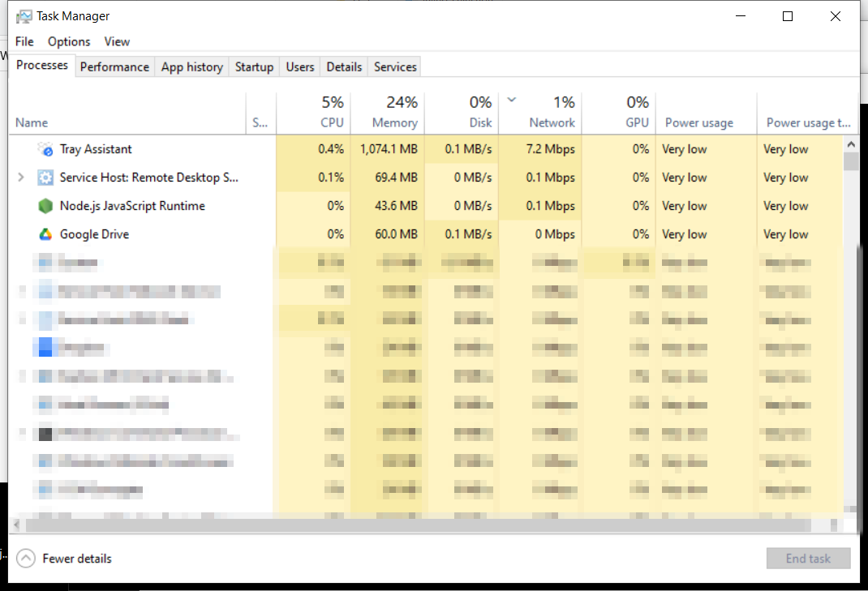Viewport: 868px width, 591px height.
Task: Open the View menu
Action: [x=117, y=41]
